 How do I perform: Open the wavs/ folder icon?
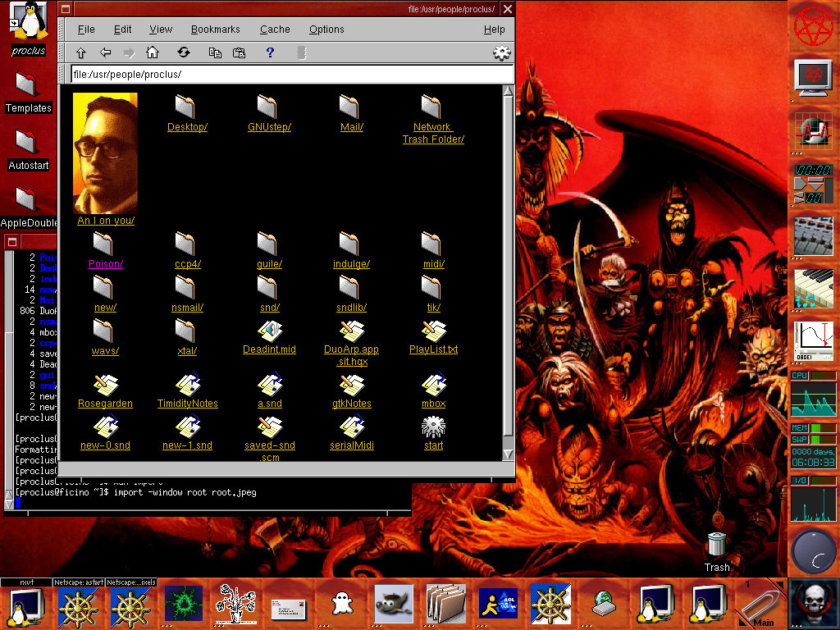click(x=103, y=331)
